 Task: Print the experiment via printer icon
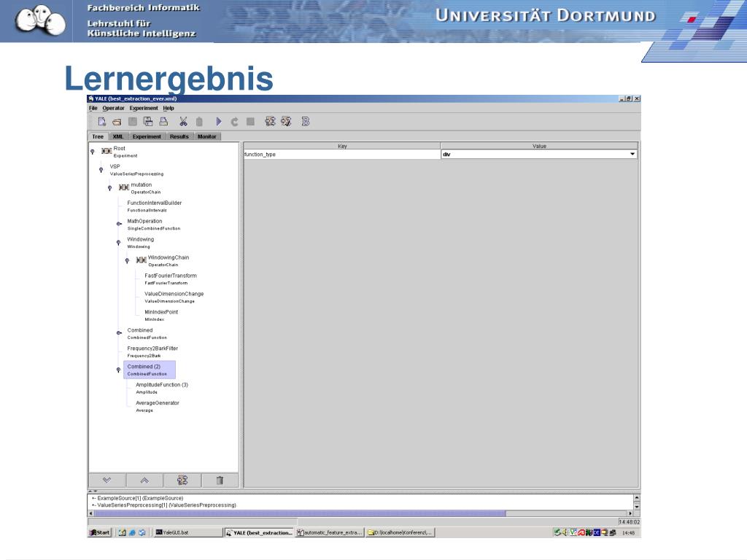(x=163, y=122)
